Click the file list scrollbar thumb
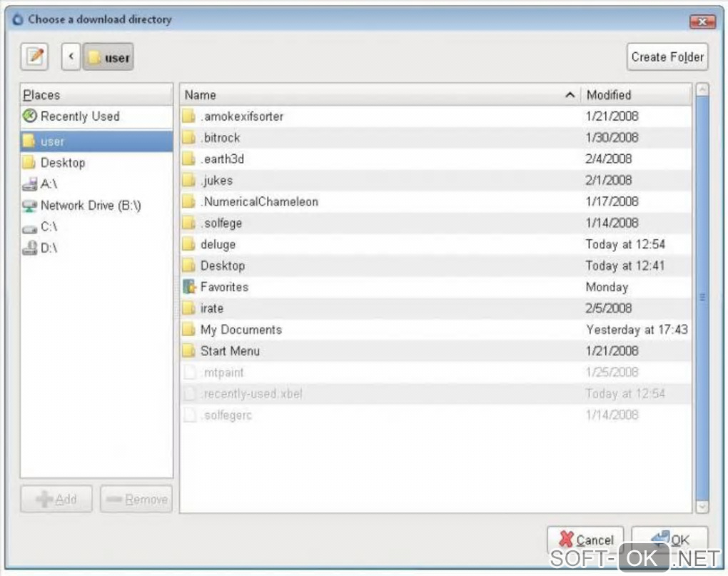This screenshot has width=728, height=576. [702, 297]
